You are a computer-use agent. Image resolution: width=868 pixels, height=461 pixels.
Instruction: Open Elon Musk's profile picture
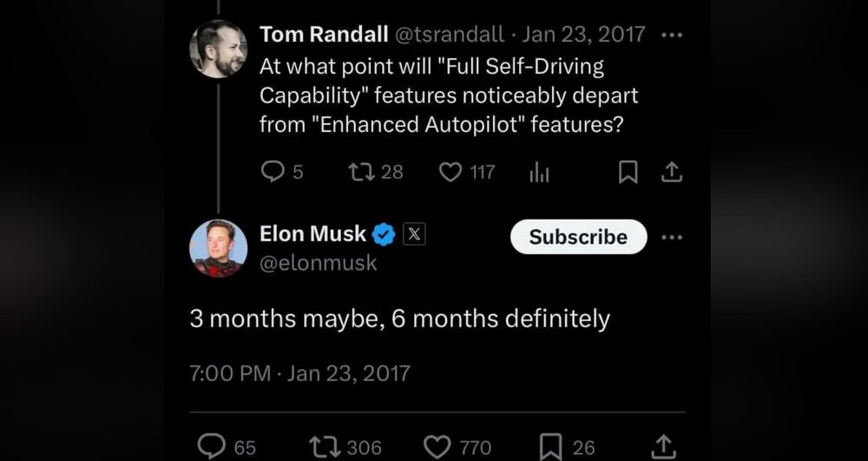(x=218, y=248)
